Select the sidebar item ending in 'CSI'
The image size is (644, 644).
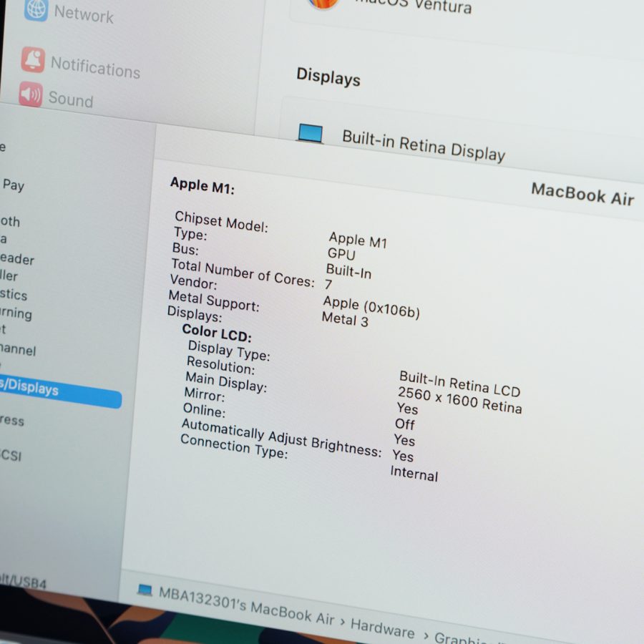11,455
